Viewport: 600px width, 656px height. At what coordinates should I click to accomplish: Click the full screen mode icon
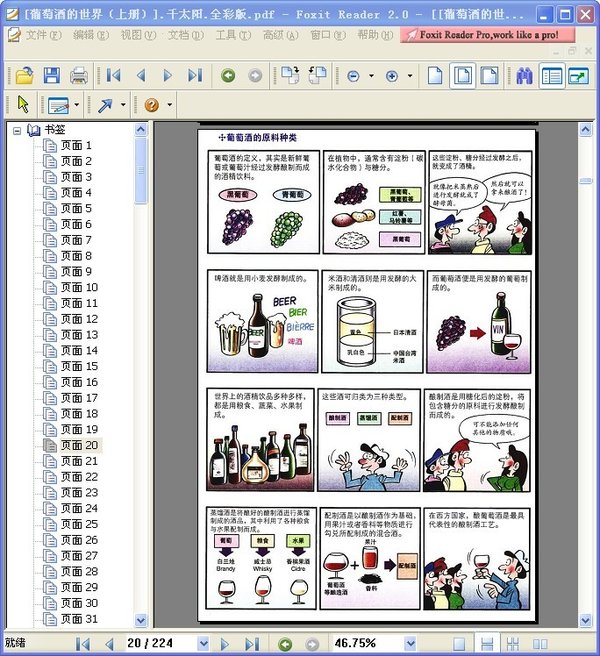(579, 76)
